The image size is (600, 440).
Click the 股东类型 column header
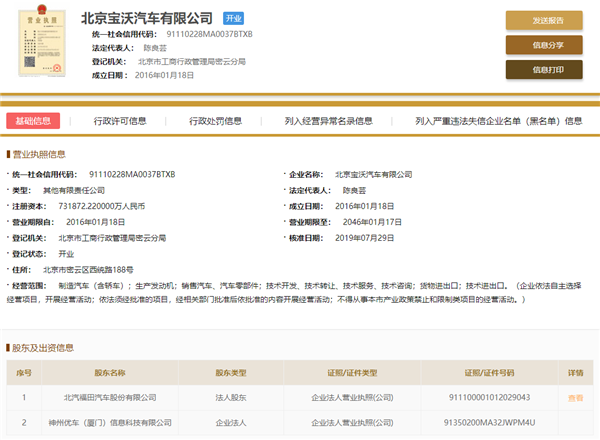(x=231, y=373)
